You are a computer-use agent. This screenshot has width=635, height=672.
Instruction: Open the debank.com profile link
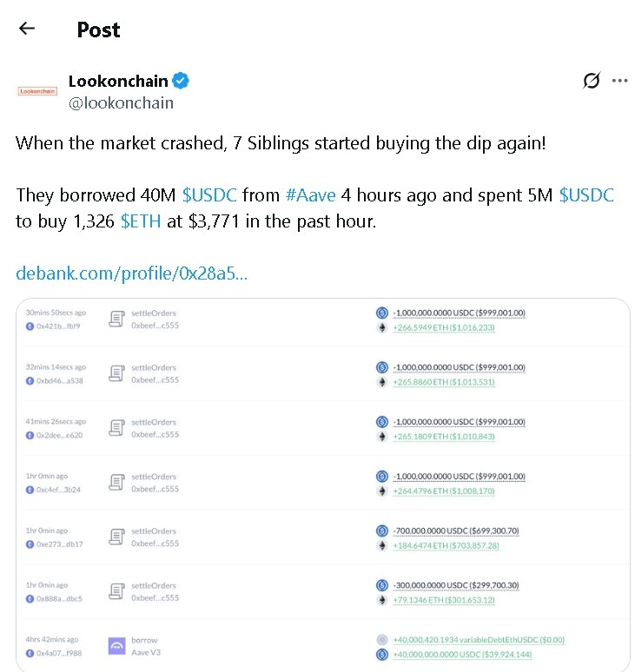(x=131, y=273)
